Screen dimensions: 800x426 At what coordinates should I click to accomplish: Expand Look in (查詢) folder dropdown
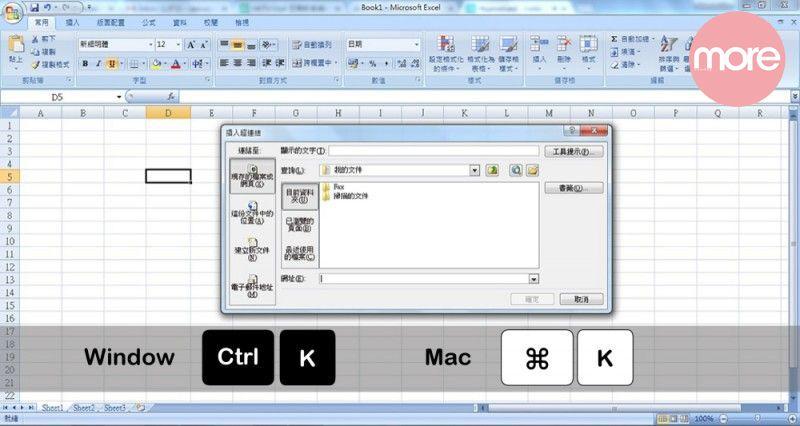pos(474,170)
